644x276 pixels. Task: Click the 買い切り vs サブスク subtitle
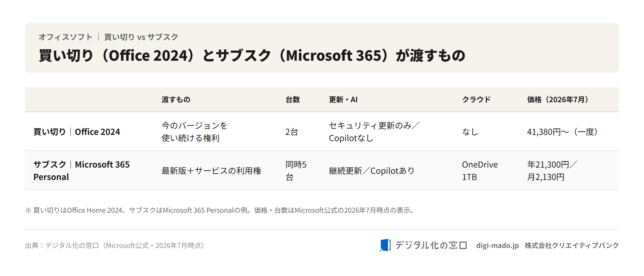pos(141,37)
